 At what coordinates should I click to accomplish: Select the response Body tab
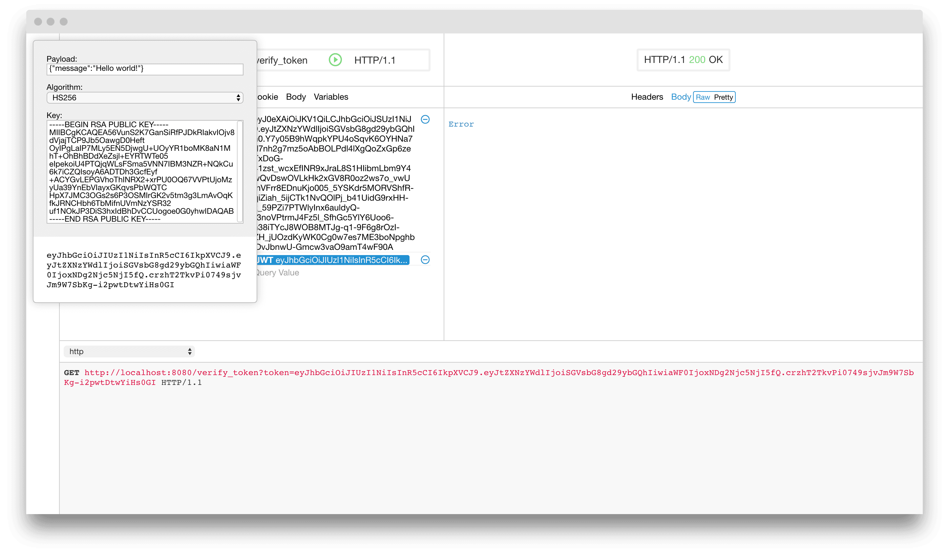point(681,97)
